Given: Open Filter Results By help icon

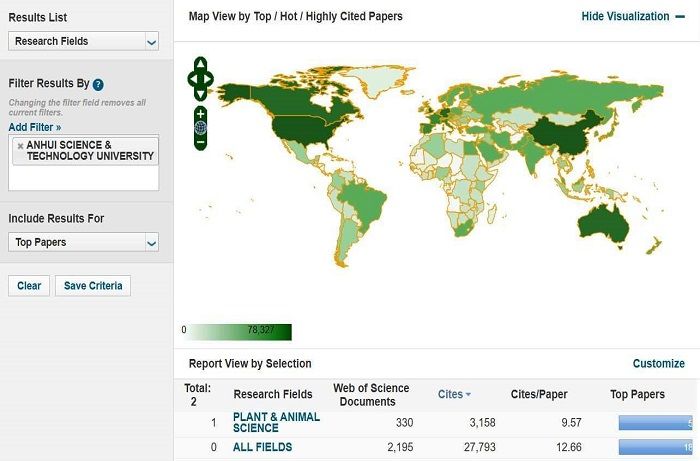Looking at the screenshot, I should pos(98,85).
